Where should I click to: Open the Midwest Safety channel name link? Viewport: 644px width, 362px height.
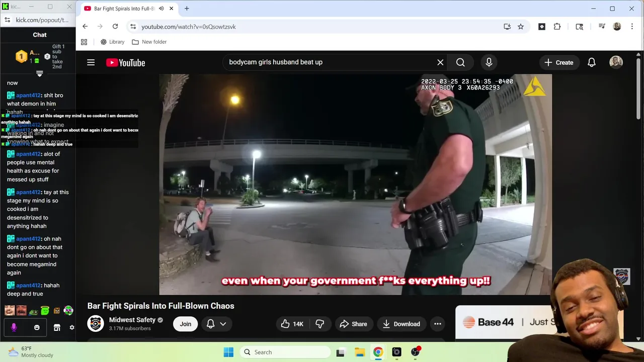click(x=132, y=320)
